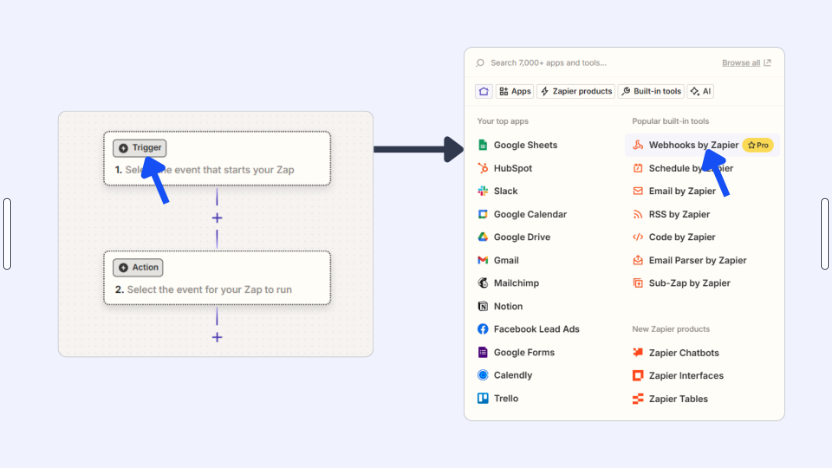Switch to the Apps filter tab

(515, 91)
